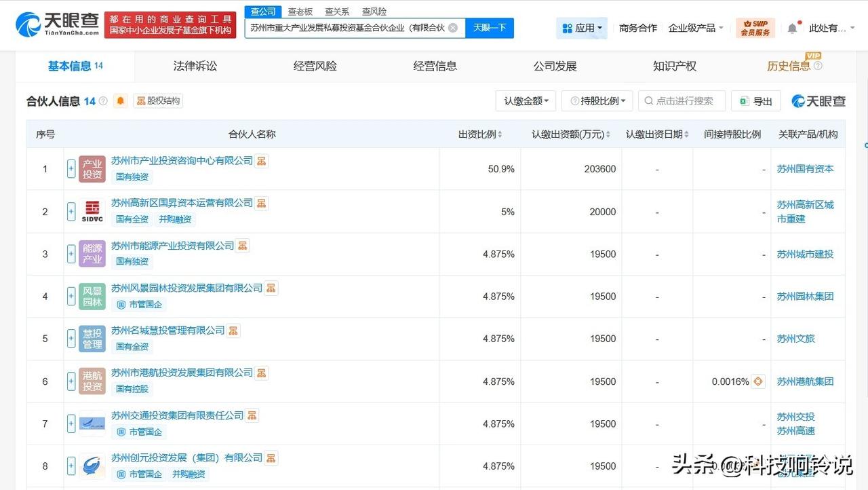This screenshot has height=490, width=868.
Task: Click the orange alert bell beside 合伙人信息
Action: pyautogui.click(x=121, y=101)
